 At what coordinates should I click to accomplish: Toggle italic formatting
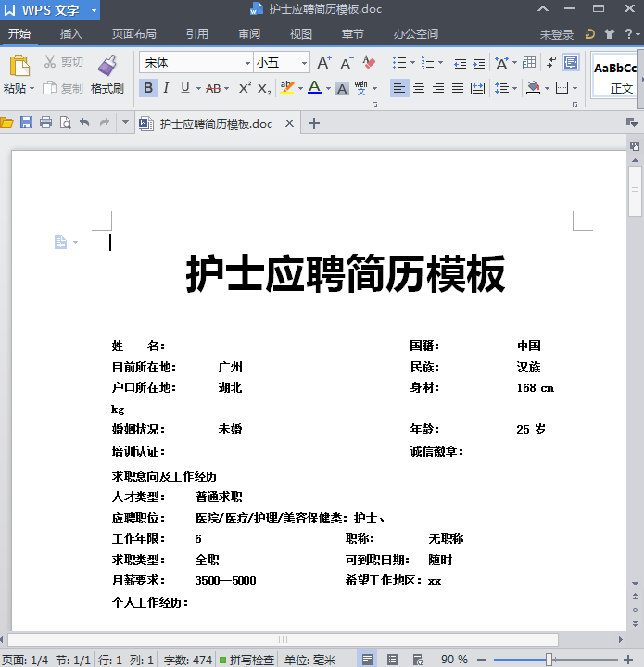coord(166,88)
